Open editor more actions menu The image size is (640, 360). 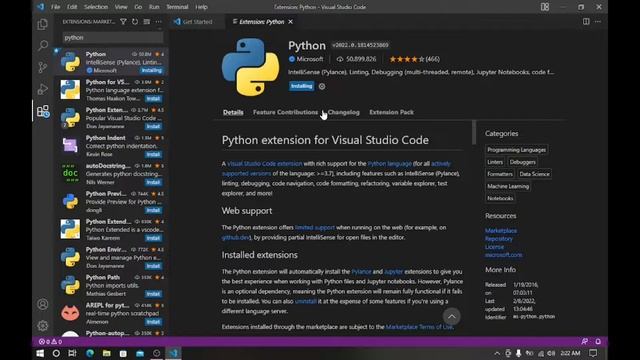[x=598, y=21]
